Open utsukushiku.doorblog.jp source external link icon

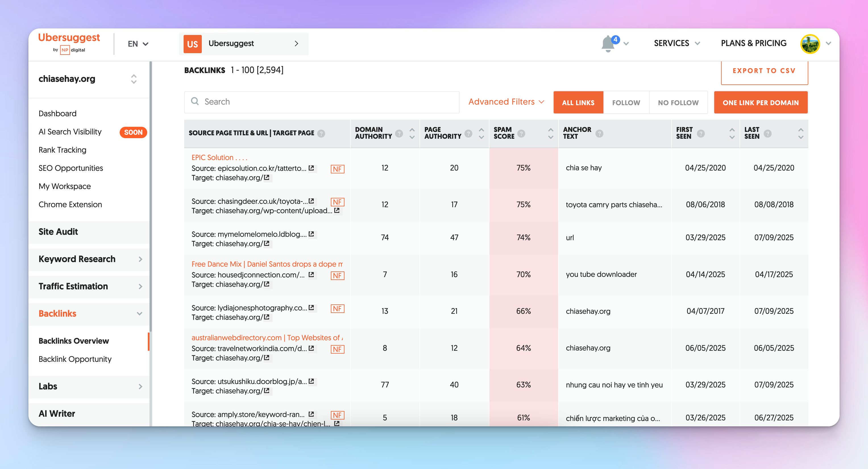(x=311, y=381)
